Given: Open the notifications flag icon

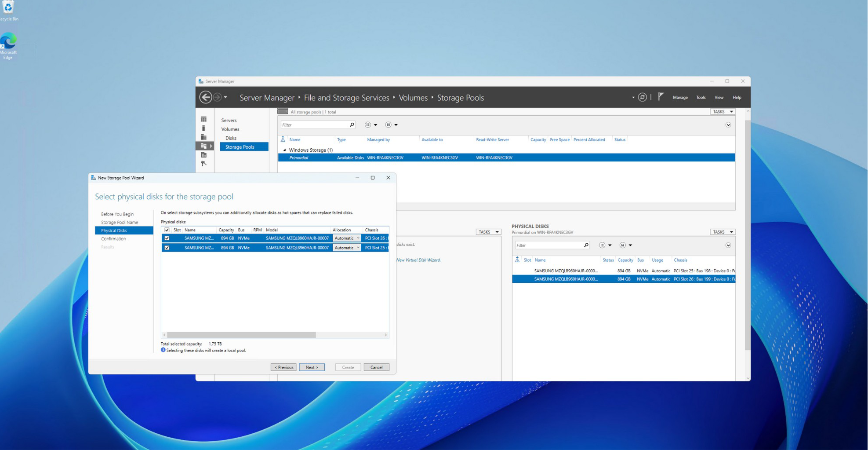Looking at the screenshot, I should [x=661, y=97].
